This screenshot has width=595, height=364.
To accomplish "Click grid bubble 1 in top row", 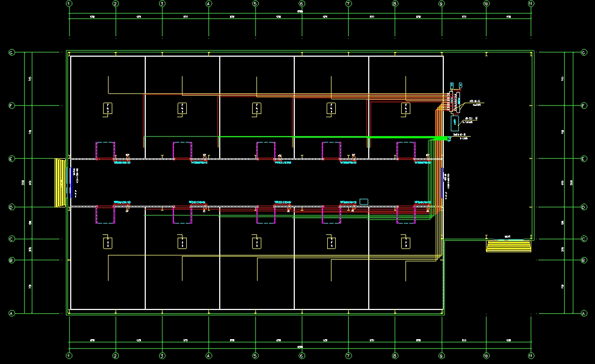I will [x=69, y=4].
